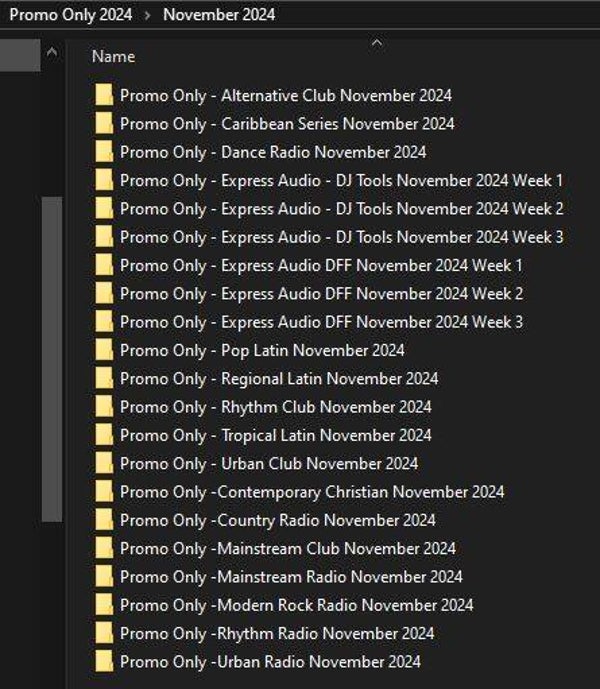The width and height of the screenshot is (600, 689).
Task: Click folder icon for Modern Rock Radio November 2024
Action: (x=104, y=605)
